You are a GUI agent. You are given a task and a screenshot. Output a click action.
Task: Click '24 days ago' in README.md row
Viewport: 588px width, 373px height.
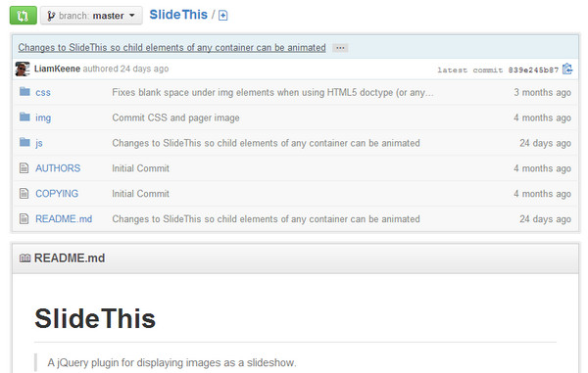click(545, 219)
